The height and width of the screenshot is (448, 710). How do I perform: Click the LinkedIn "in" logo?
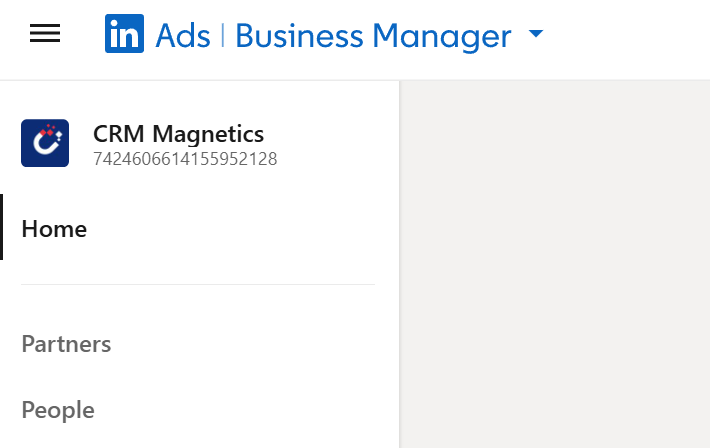[124, 34]
